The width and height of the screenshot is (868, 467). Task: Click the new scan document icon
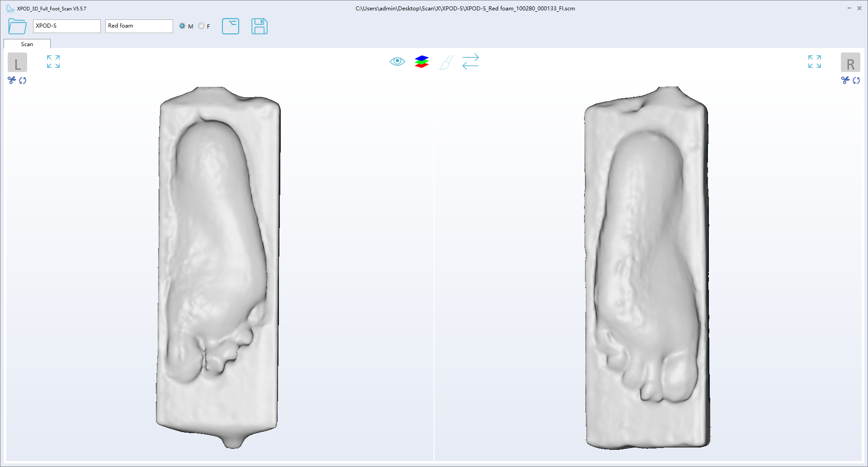click(231, 26)
